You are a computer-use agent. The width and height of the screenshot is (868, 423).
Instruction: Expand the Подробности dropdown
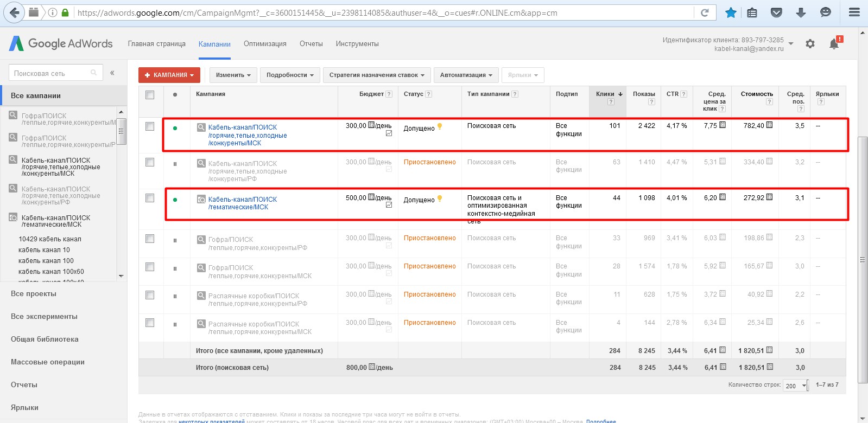coord(290,75)
